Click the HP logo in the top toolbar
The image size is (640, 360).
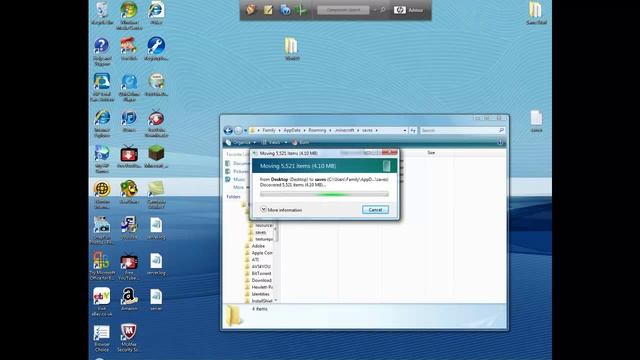click(x=400, y=10)
